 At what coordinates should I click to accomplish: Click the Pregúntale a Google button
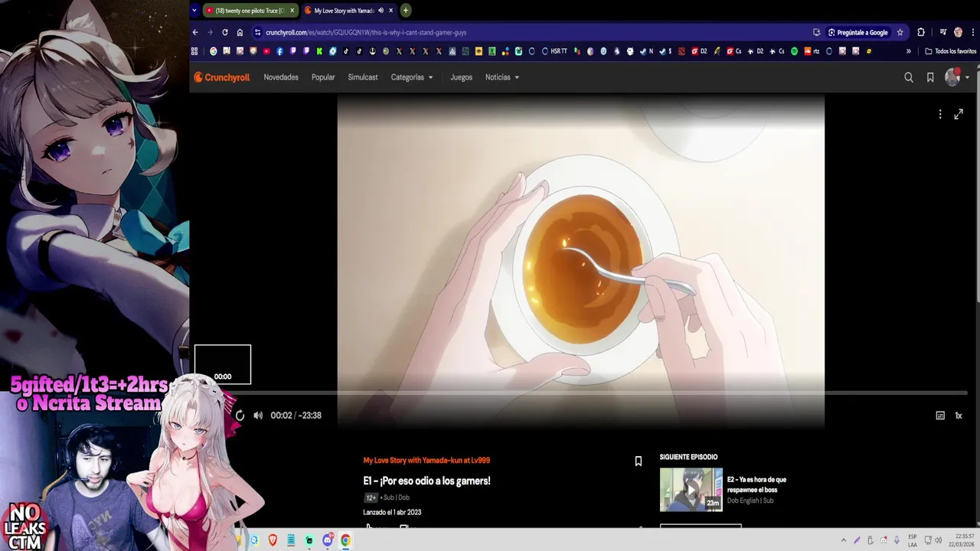pyautogui.click(x=858, y=32)
